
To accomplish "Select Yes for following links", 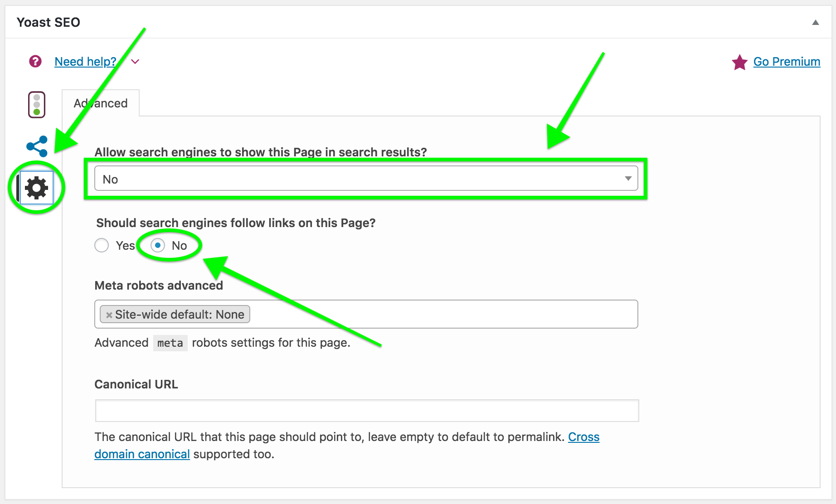I will (x=102, y=246).
